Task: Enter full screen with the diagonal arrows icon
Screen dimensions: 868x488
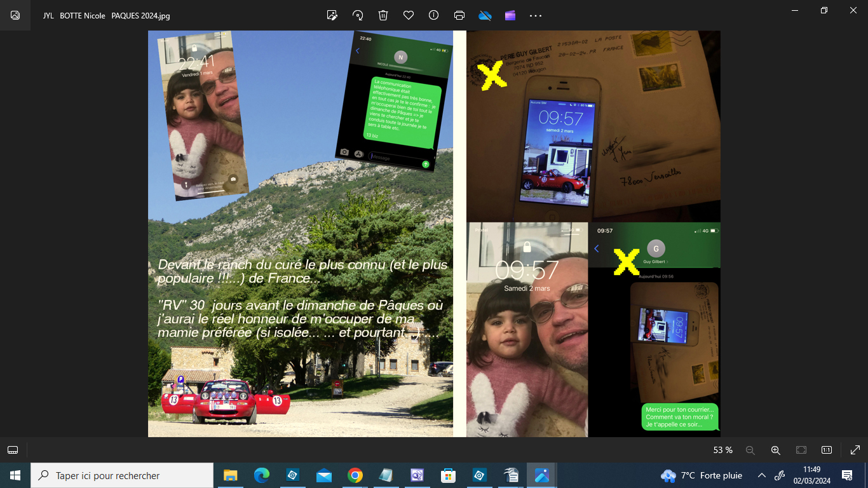Action: click(x=855, y=450)
